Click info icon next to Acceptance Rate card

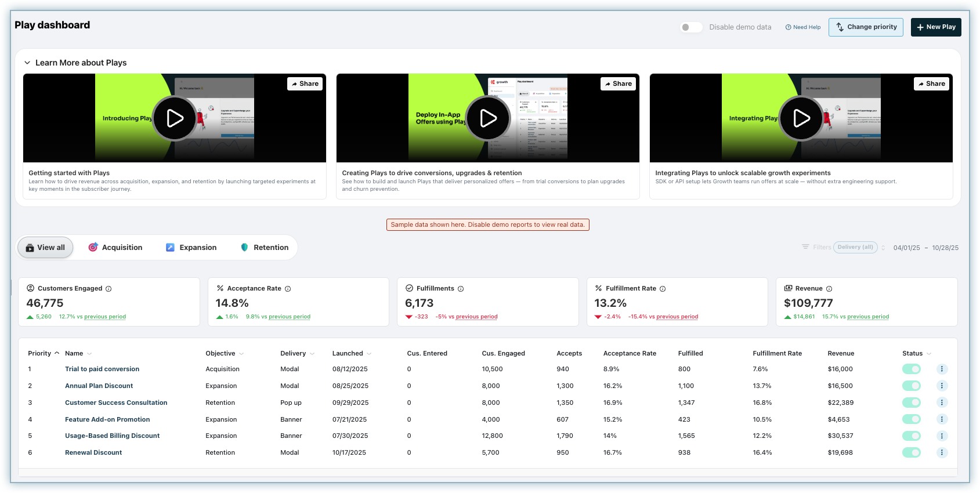(288, 289)
